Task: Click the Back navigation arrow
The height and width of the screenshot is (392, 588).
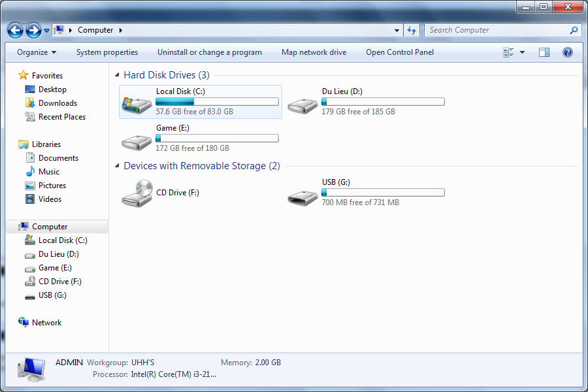Action: click(x=16, y=31)
